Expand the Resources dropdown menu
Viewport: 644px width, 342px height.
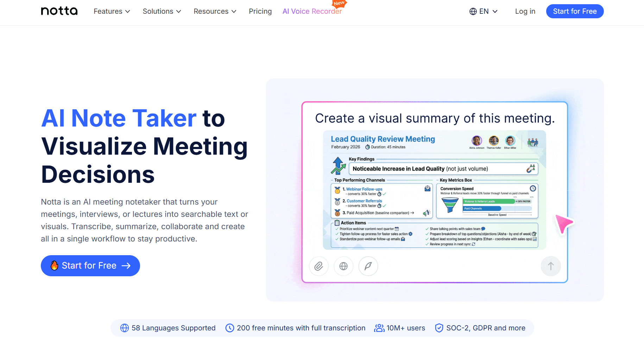215,11
